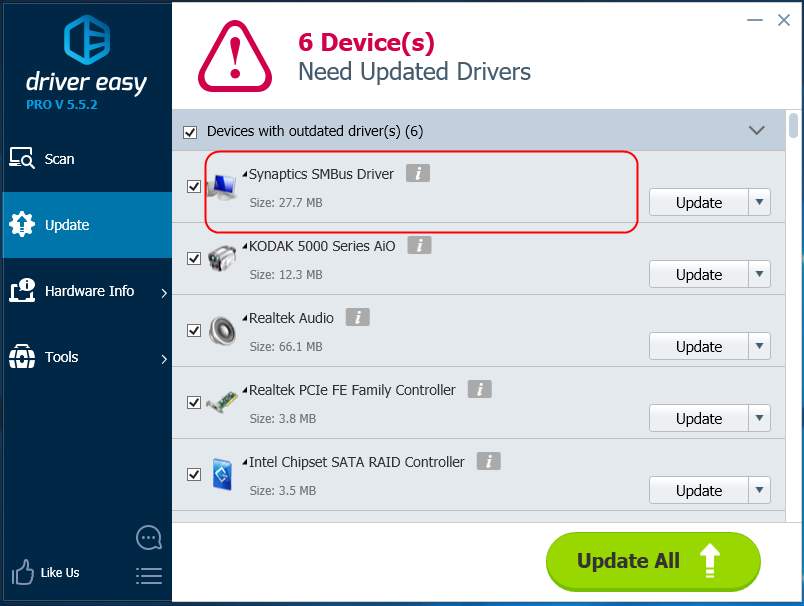Click the KODAK 5000 Series AiO name

[322, 246]
